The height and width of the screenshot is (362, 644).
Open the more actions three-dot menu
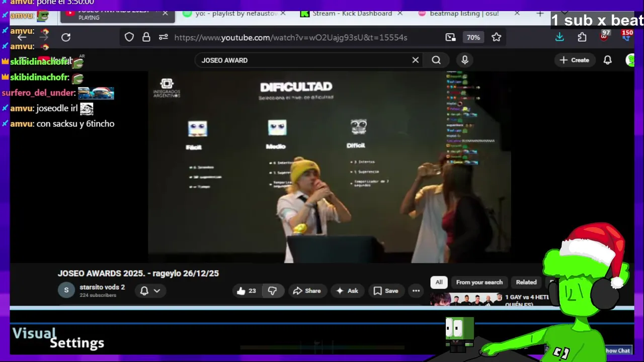click(x=416, y=291)
